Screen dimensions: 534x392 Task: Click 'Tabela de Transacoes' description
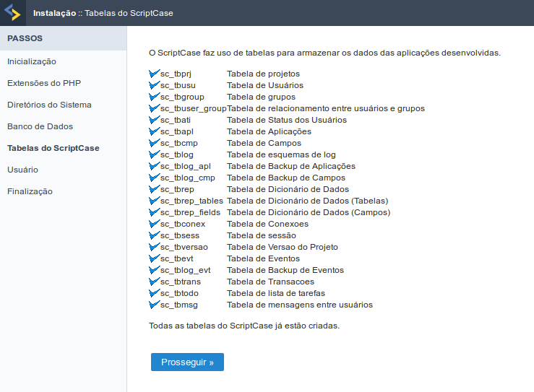tap(270, 282)
